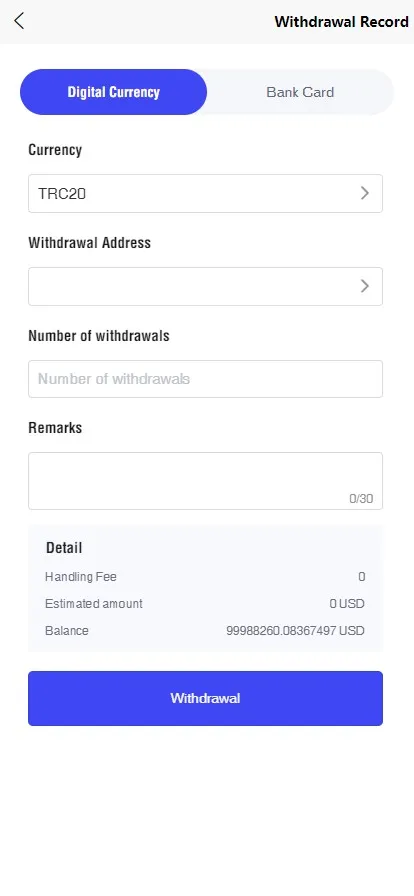
Task: Click the Estimated amount 0 USD value
Action: (x=347, y=604)
